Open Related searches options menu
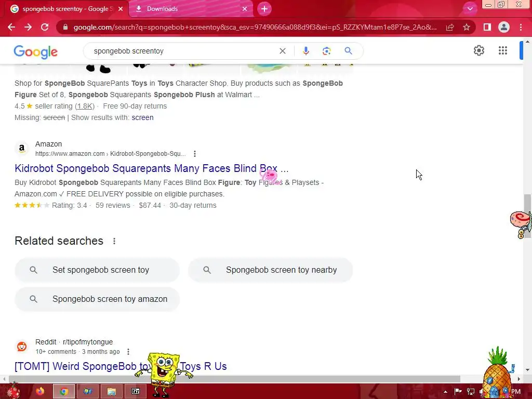The image size is (532, 399). [x=114, y=241]
